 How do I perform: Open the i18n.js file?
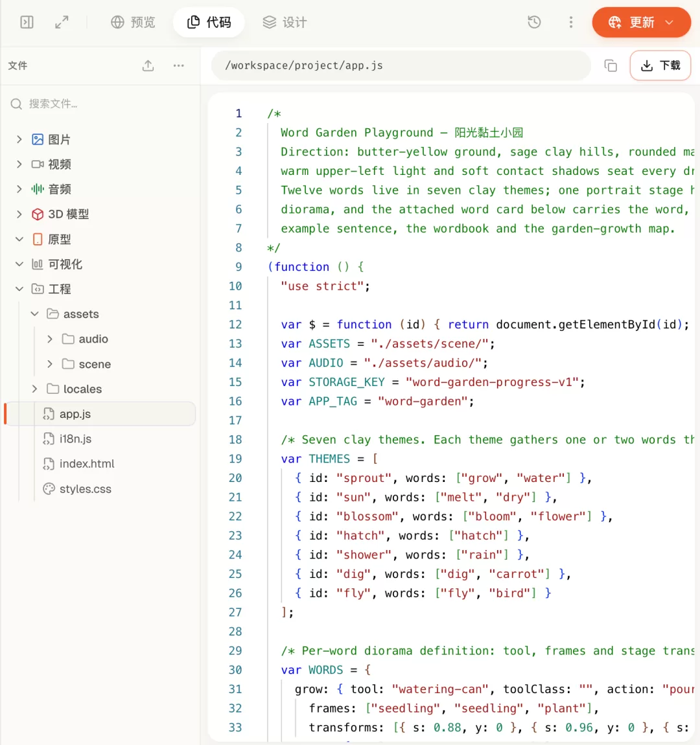coord(76,439)
